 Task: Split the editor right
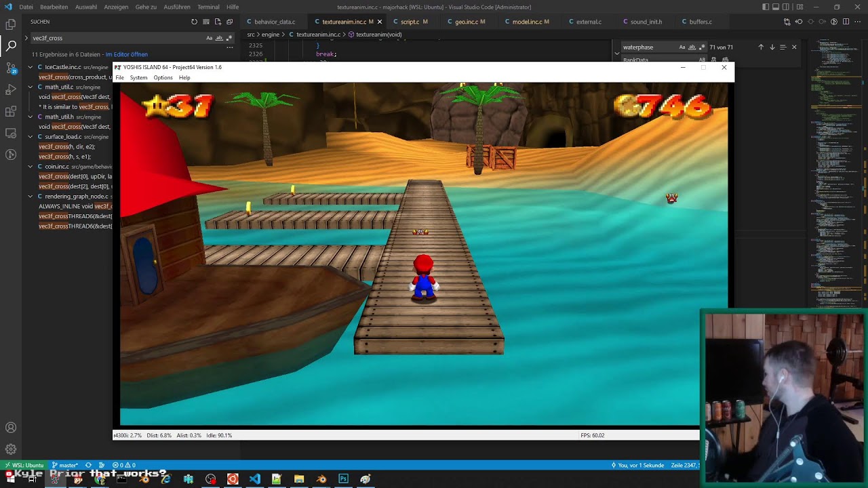point(846,22)
